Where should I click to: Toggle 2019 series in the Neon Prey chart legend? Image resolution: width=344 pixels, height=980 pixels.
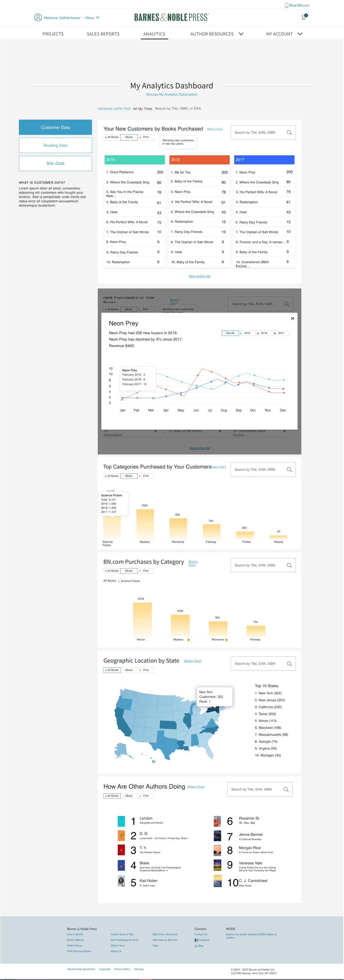click(x=247, y=333)
